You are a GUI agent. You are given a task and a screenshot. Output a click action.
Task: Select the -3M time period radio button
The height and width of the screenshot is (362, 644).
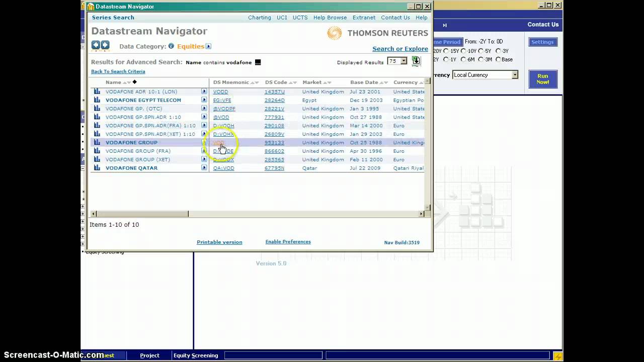[x=481, y=59]
